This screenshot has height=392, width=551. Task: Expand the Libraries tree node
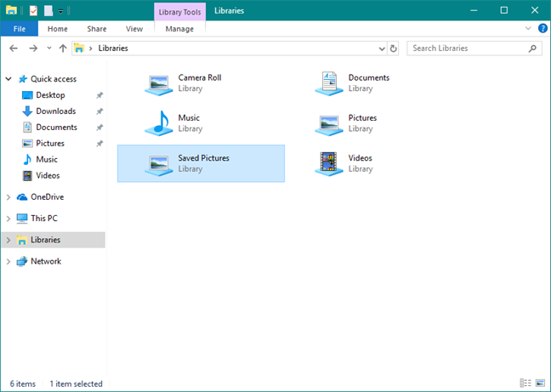coord(9,241)
